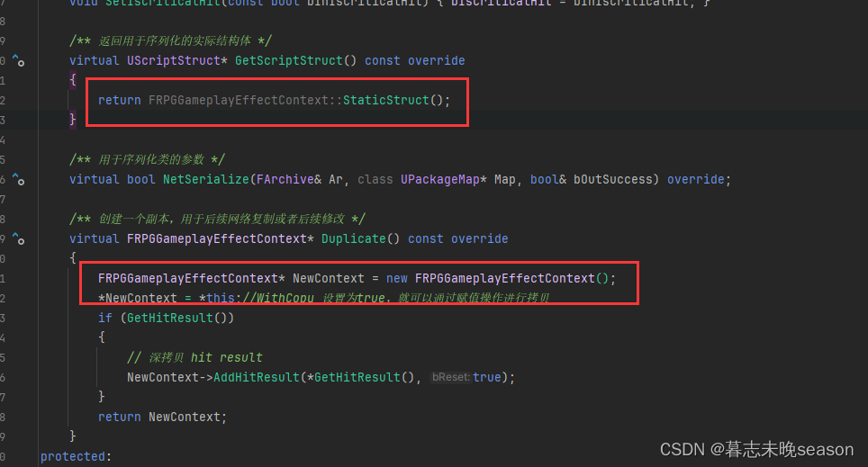Image resolution: width=868 pixels, height=467 pixels.
Task: Click the bReset: inlay parameter hint
Action: pos(450,377)
